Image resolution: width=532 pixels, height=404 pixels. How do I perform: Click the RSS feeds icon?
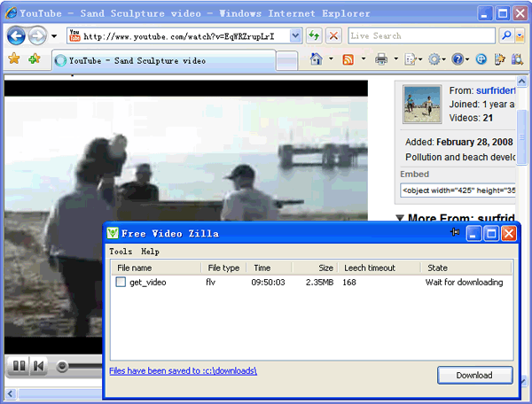[348, 59]
